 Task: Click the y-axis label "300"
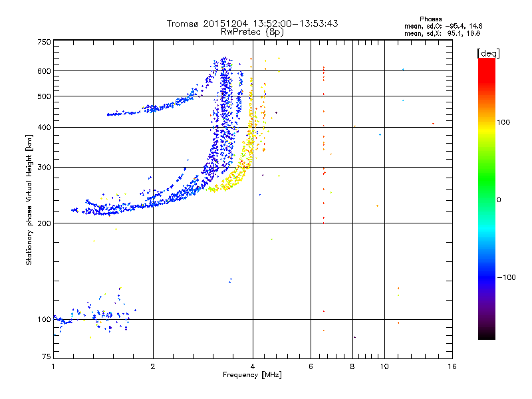coord(44,167)
